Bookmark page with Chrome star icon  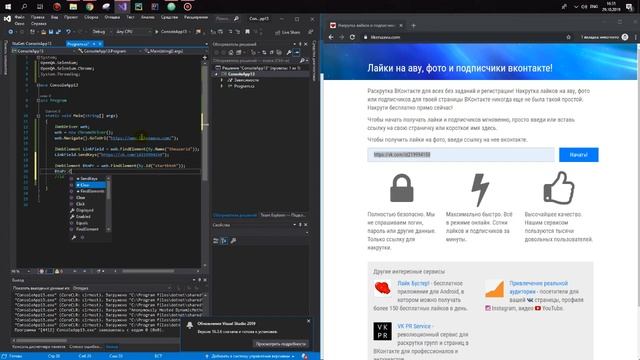tap(568, 37)
